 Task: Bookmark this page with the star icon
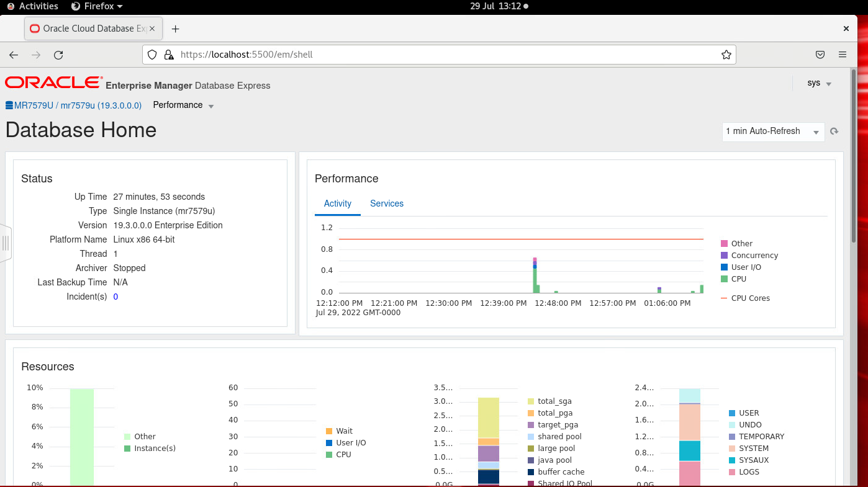coord(726,55)
